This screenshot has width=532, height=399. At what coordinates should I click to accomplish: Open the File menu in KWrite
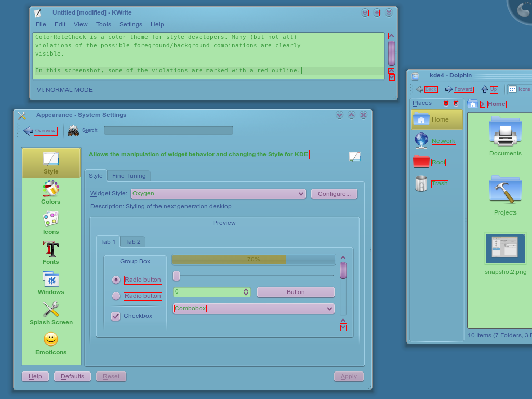41,24
